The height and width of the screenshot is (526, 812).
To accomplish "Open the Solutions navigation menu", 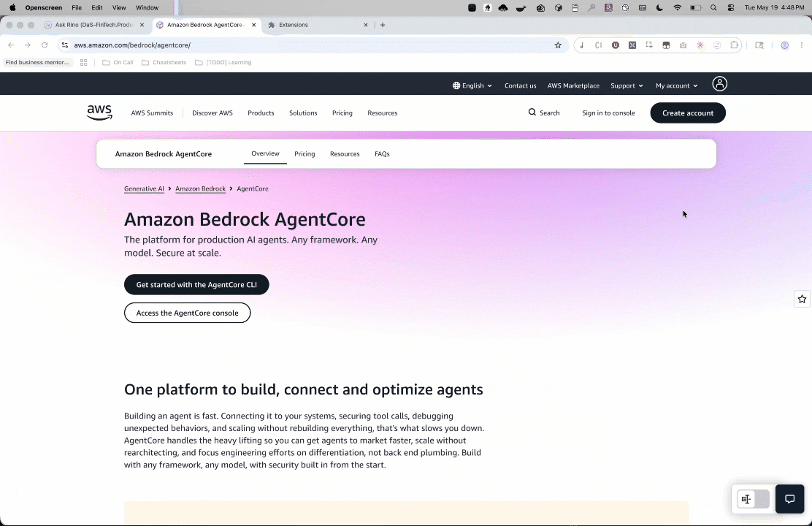I will 303,113.
